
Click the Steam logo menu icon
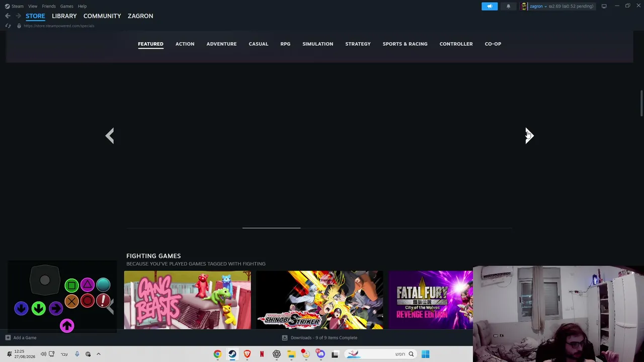pos(7,6)
